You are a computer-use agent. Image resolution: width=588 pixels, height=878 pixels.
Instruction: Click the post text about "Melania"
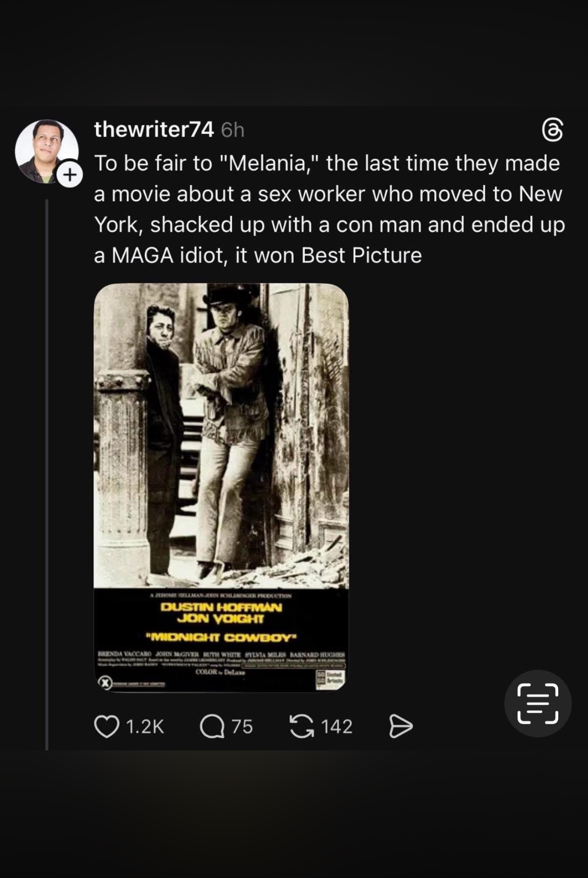(328, 209)
